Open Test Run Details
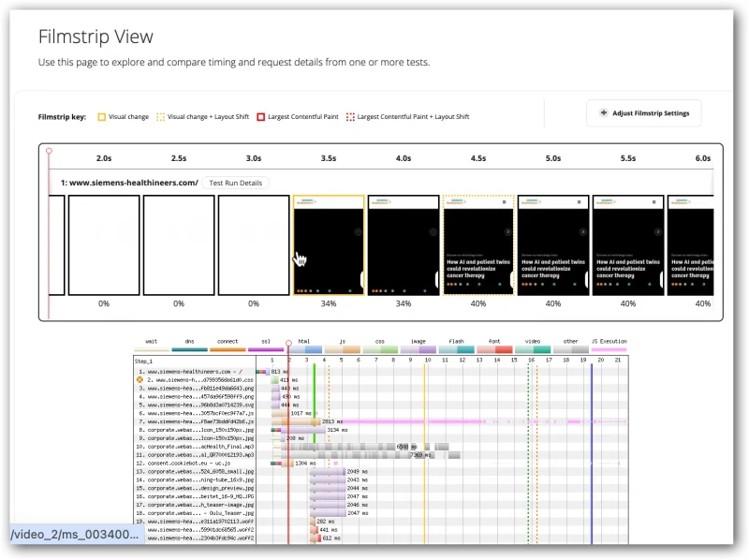Screen dimensions: 749x560 236,183
